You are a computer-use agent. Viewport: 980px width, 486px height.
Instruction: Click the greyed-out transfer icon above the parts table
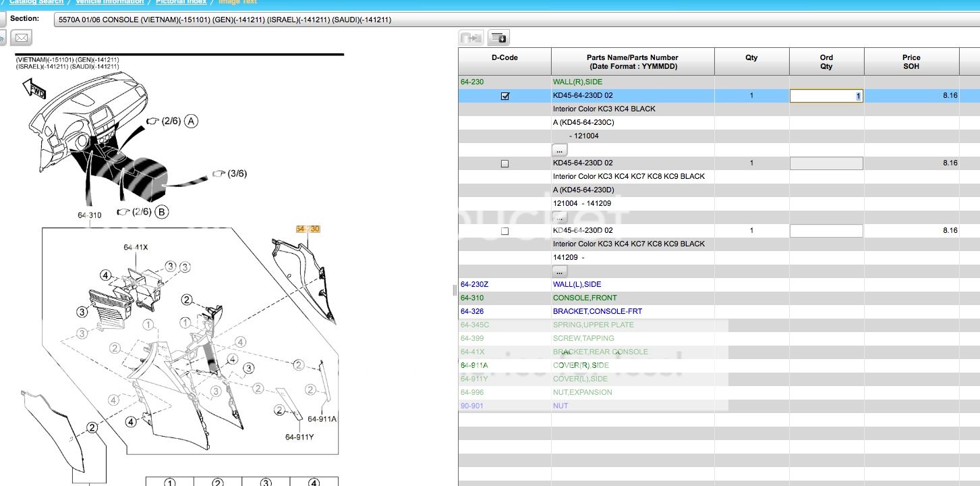[471, 38]
